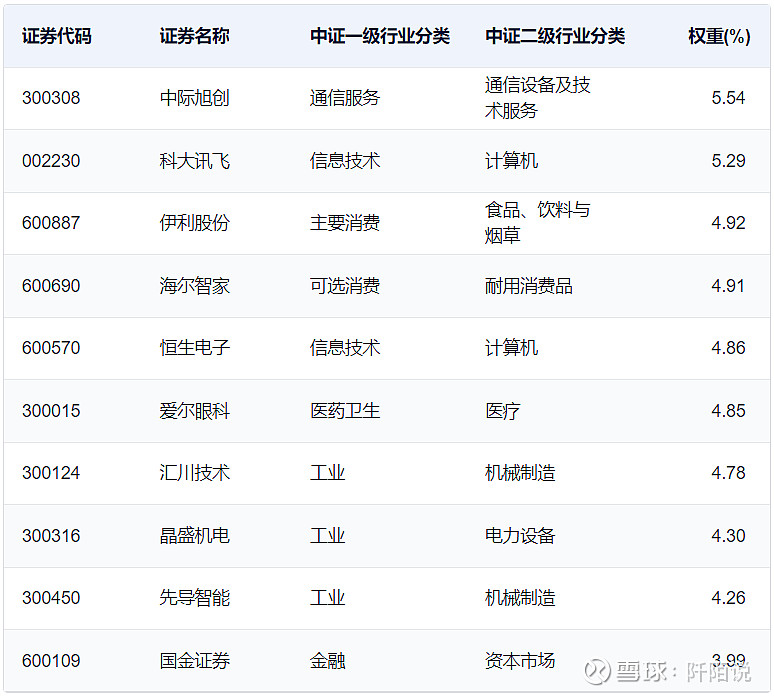Click the 证券名称 column header
This screenshot has height=696, width=774.
[194, 36]
